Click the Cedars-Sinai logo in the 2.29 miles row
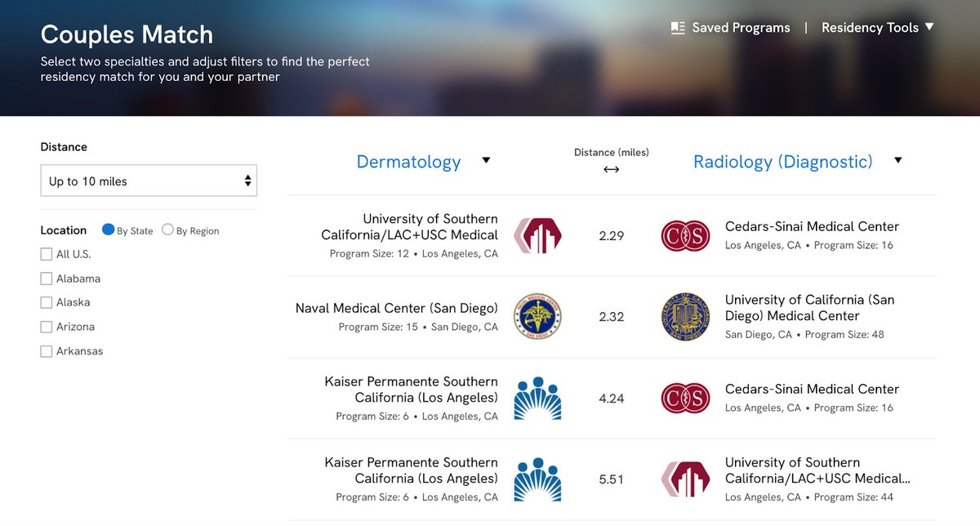The height and width of the screenshot is (526, 980). (x=685, y=236)
